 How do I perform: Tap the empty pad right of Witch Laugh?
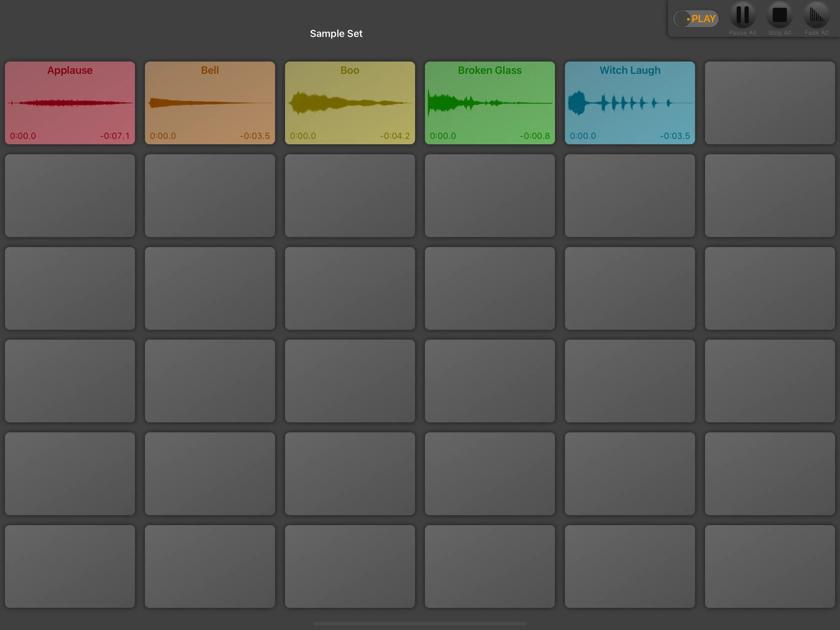point(769,103)
